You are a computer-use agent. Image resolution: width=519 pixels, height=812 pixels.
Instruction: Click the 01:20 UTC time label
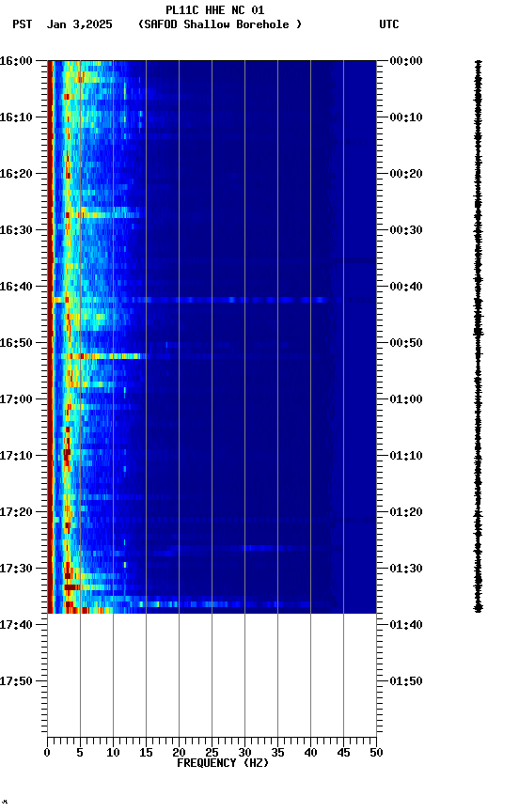coord(406,512)
